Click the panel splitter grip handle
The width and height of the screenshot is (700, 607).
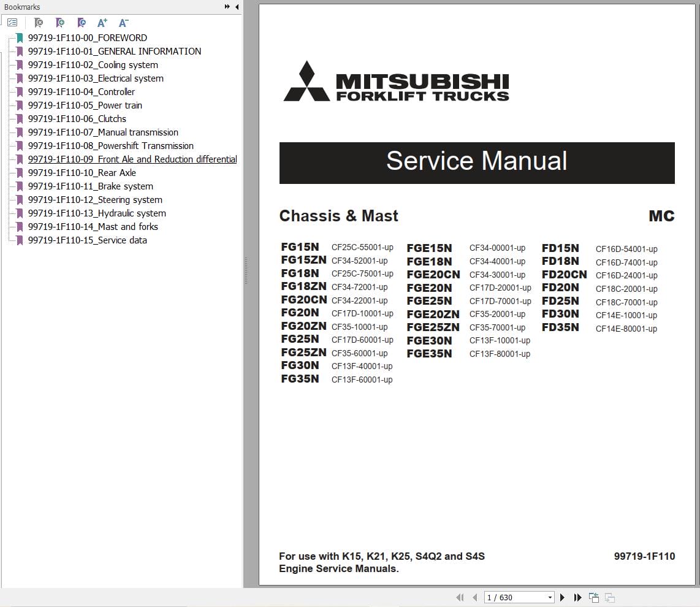246,270
